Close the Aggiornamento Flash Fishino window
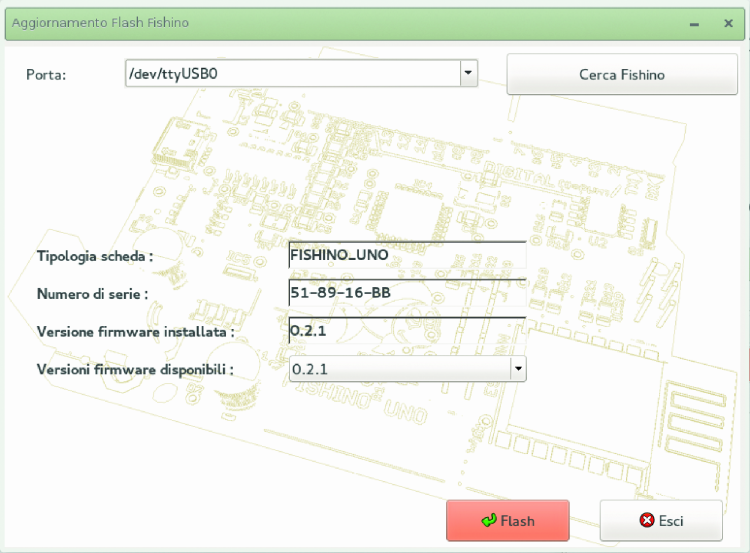750x553 pixels. 728,22
